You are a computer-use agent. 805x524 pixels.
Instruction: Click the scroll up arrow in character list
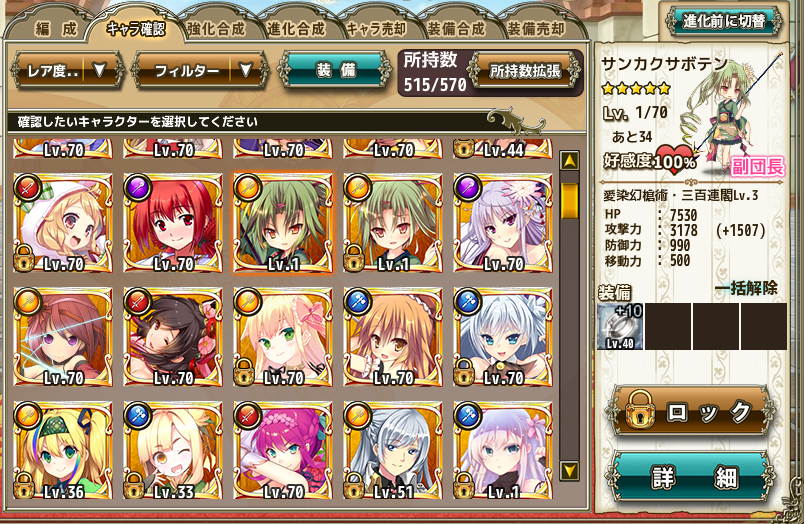[x=569, y=161]
